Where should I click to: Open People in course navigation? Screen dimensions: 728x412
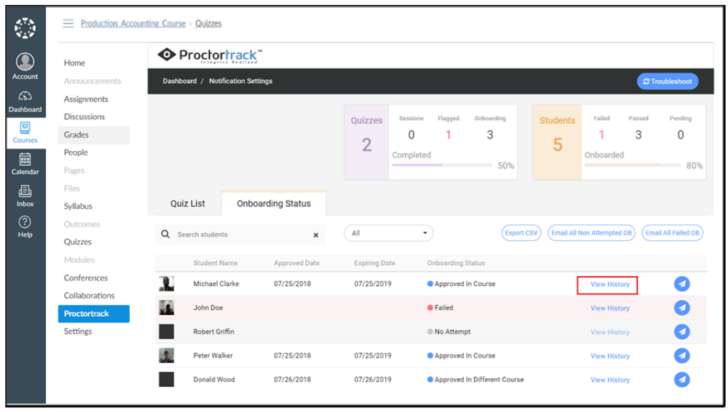click(x=76, y=152)
